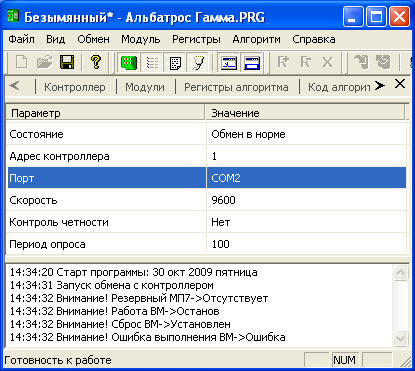Click the open folder toolbar icon

(x=45, y=62)
